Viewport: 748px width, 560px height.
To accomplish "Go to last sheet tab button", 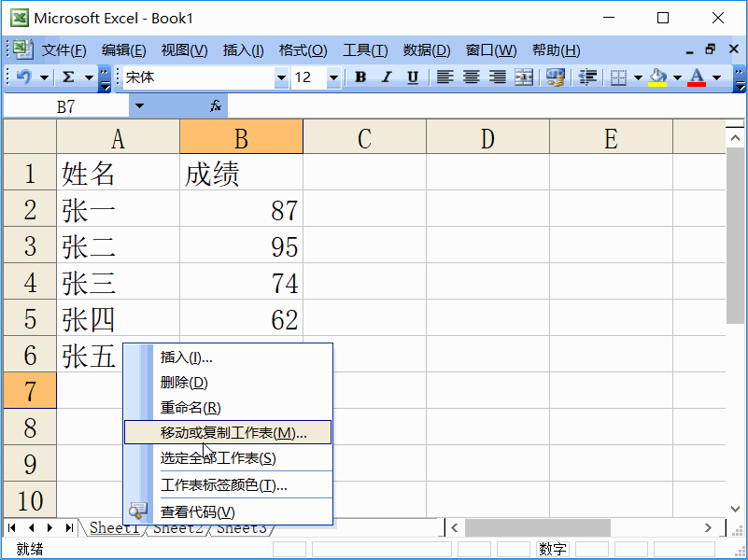I will 69,527.
